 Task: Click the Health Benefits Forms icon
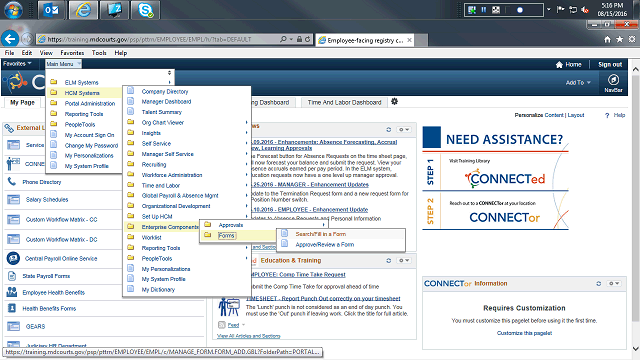pos(12,308)
